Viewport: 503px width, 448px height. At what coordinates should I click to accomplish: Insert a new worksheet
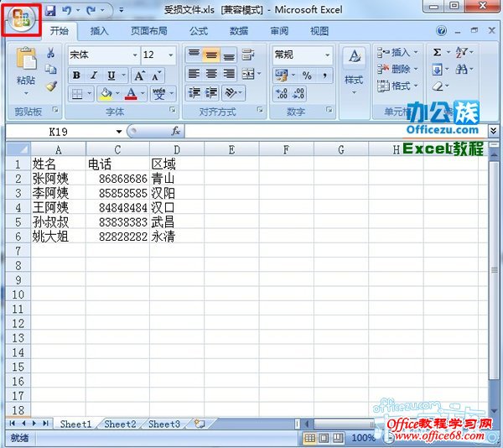(x=200, y=424)
